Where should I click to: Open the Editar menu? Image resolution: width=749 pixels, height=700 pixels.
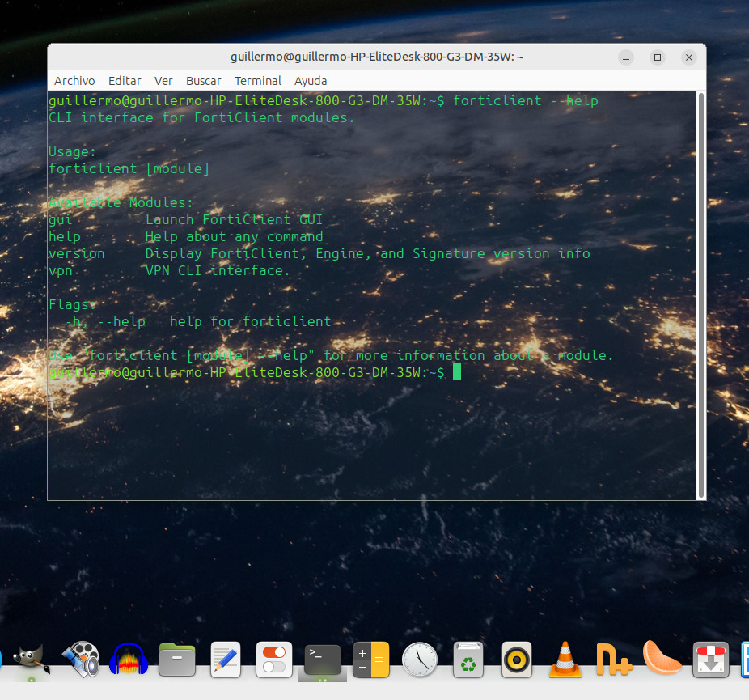(125, 81)
